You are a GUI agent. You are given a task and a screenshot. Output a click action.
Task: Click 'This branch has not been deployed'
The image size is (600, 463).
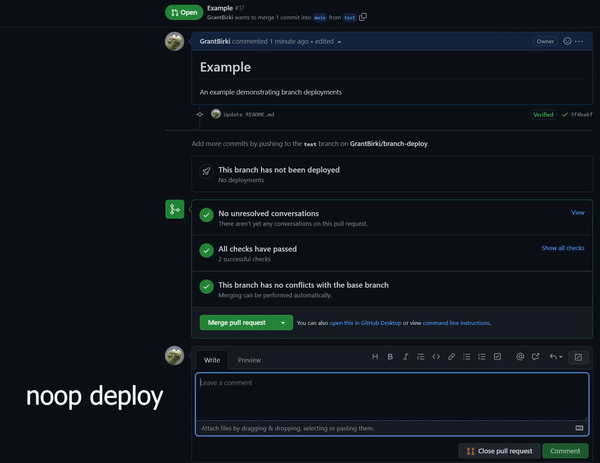click(279, 170)
